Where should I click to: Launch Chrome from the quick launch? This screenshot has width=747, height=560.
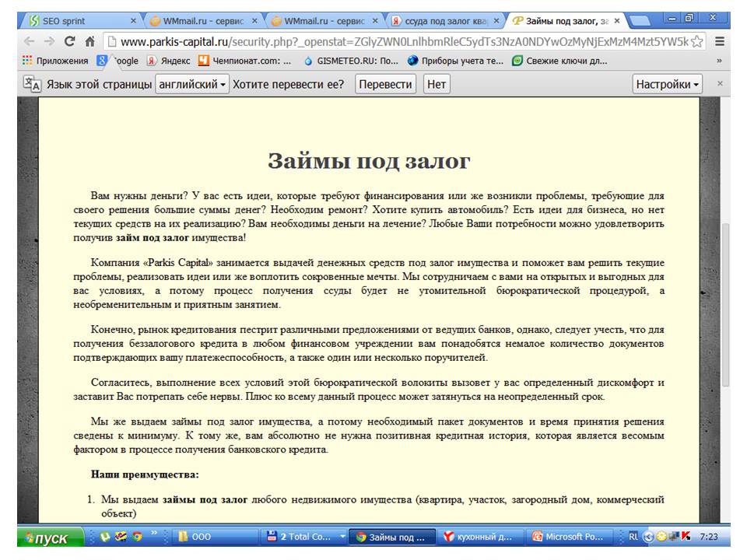pyautogui.click(x=138, y=537)
